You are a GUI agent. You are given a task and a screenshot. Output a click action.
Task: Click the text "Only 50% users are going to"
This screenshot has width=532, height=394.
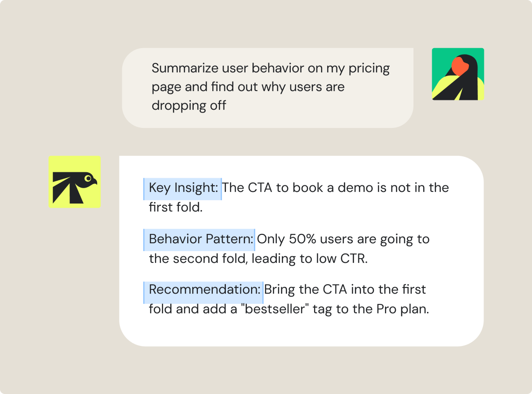click(343, 239)
